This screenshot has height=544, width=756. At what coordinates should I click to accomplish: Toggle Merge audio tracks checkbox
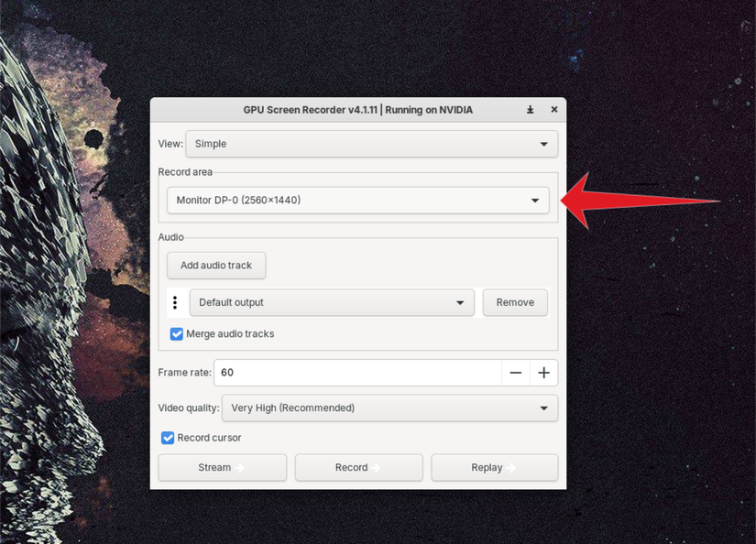tap(177, 334)
